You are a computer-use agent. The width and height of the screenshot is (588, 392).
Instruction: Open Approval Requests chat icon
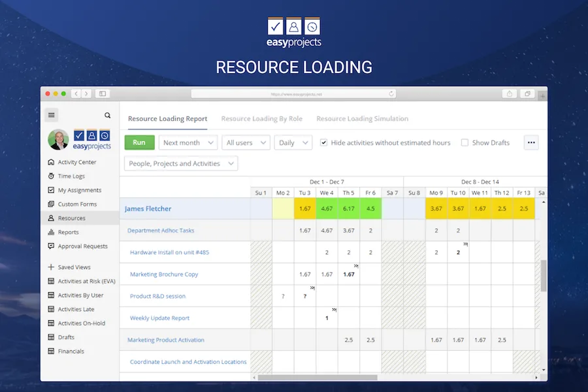coord(51,246)
